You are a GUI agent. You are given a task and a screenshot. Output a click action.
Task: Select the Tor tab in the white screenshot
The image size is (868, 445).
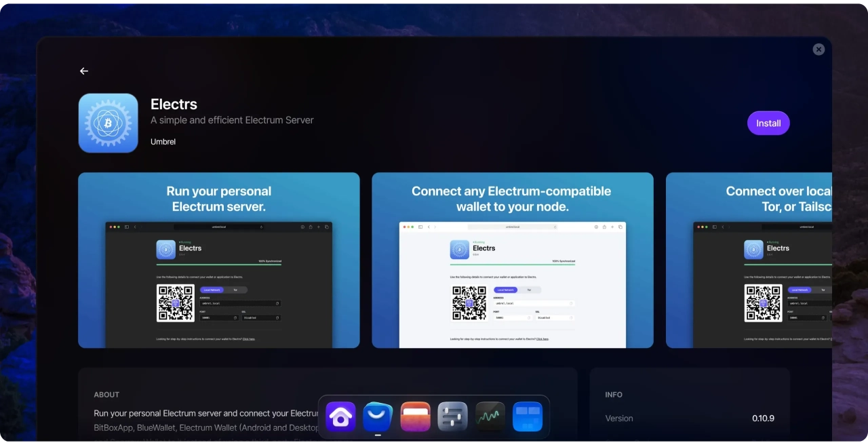[529, 290]
